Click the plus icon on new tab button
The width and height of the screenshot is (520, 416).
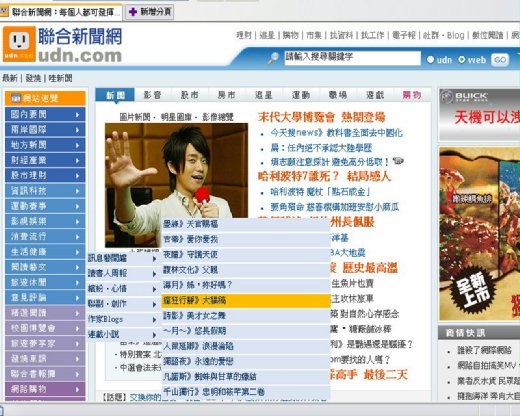pos(133,12)
